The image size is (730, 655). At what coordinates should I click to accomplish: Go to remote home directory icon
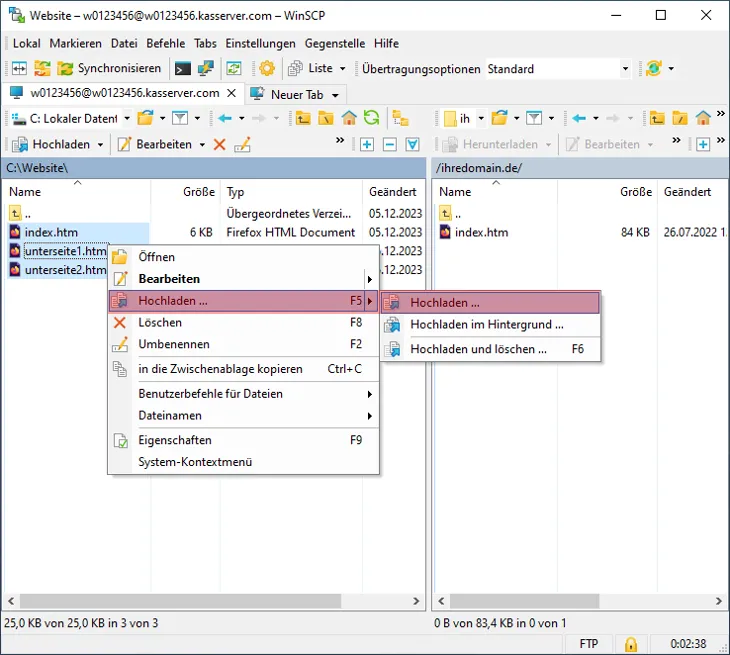pyautogui.click(x=703, y=118)
